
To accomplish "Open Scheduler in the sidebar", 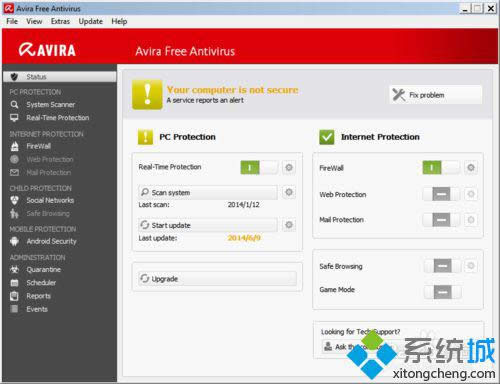I will click(x=41, y=283).
